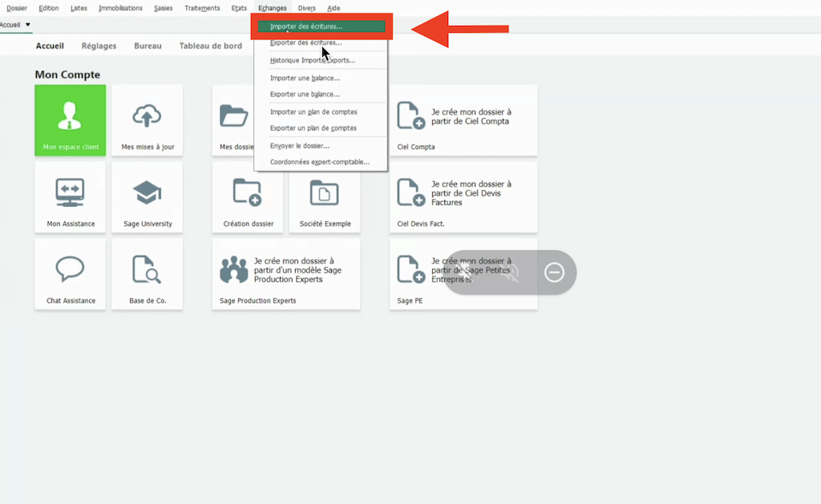Open the Edition menu
The image size is (821, 504).
(49, 8)
